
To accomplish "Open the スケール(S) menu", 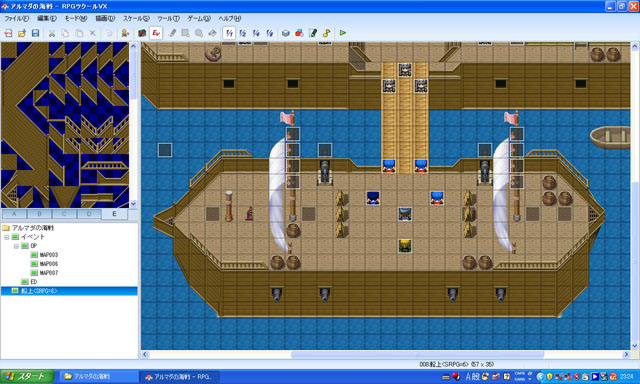I will point(136,18).
